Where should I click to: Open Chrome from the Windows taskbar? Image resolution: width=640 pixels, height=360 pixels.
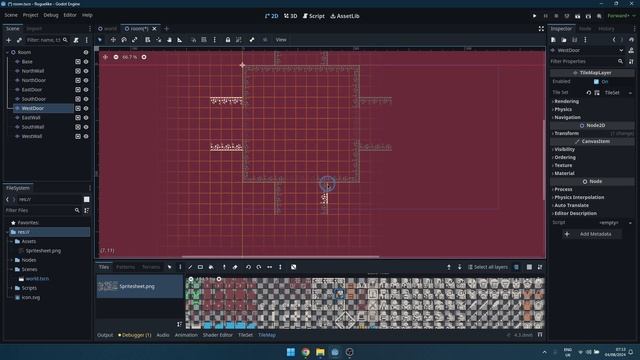[x=305, y=352]
